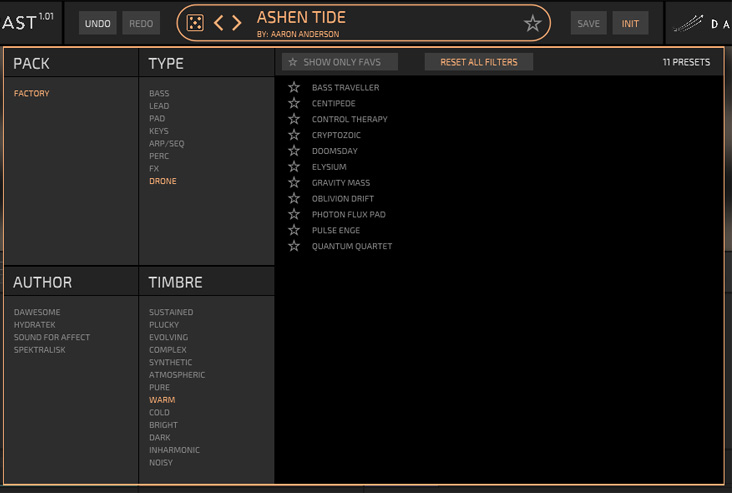Open the Ashen Tide preset name browser
Viewport: 732px width, 493px height.
301,18
